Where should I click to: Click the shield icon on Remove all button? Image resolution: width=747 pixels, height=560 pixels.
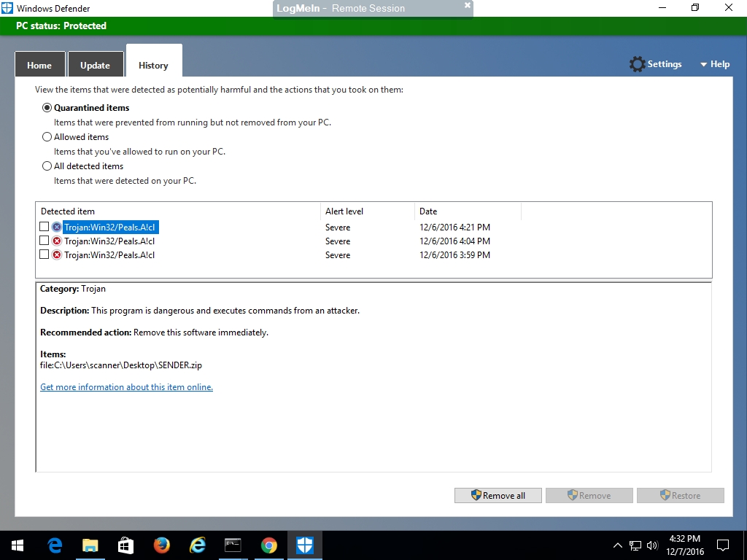pos(476,495)
